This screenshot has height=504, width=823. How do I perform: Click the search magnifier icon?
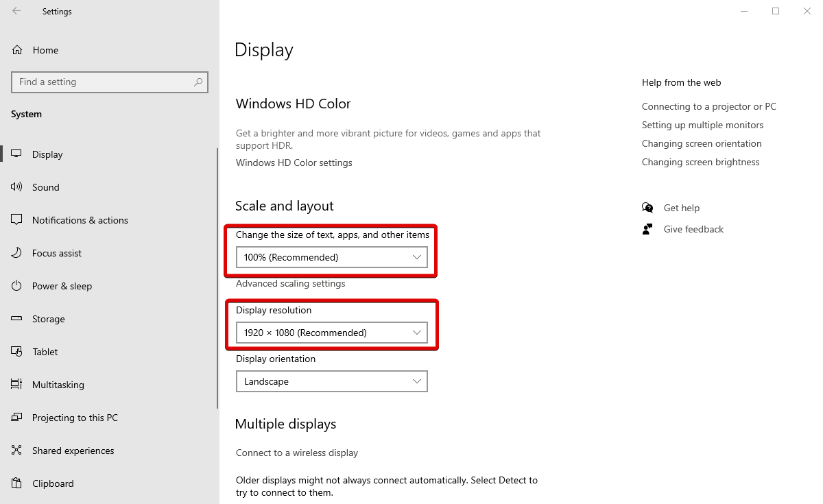(198, 82)
